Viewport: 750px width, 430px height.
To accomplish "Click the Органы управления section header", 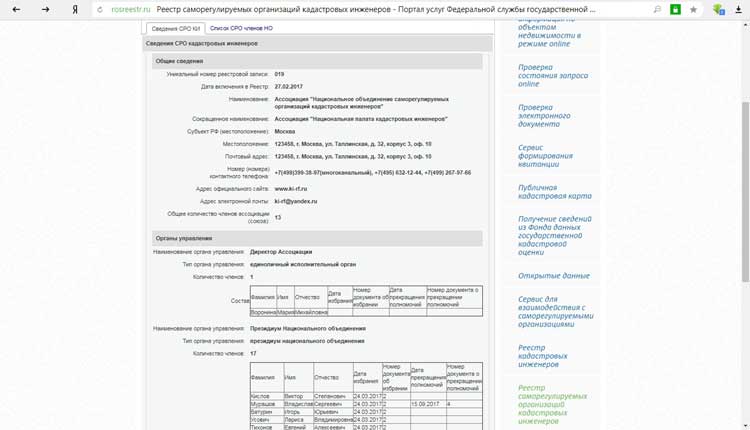I will click(x=318, y=238).
